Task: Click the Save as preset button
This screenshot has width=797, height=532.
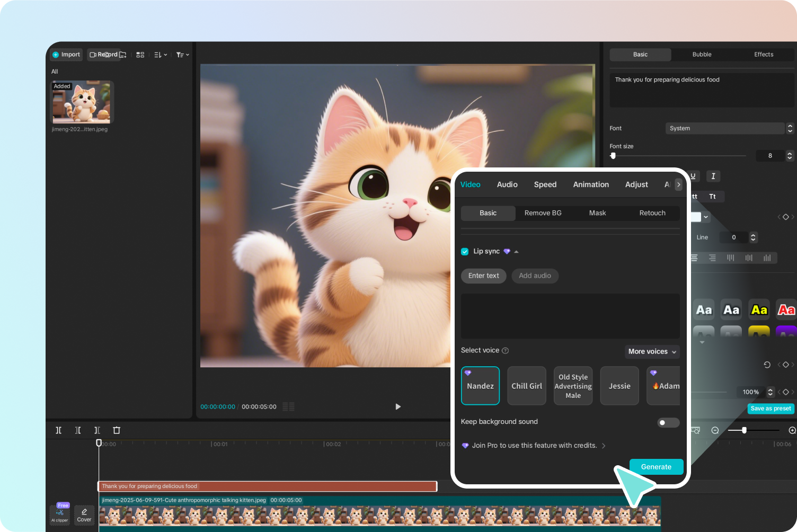Action: pos(771,409)
